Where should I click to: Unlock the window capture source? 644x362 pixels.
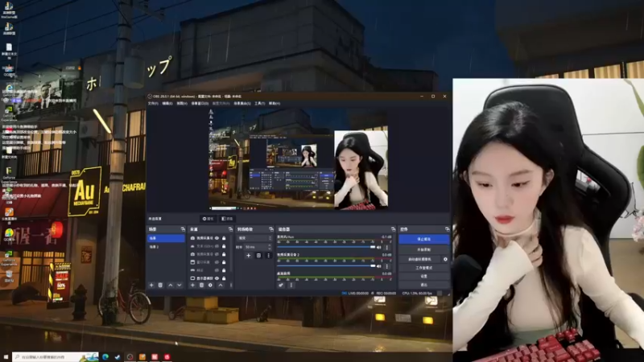224,262
